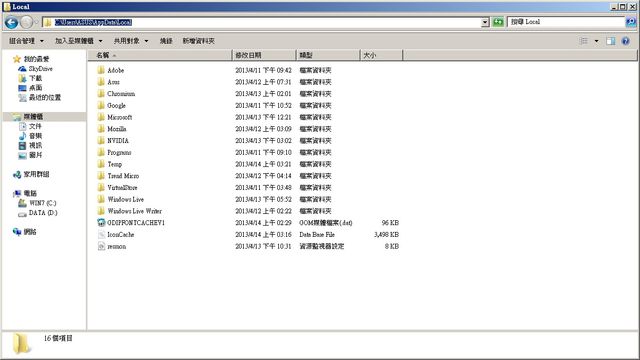Image resolution: width=640 pixels, height=360 pixels.
Task: Expand the address bar history dropdown
Action: 485,22
